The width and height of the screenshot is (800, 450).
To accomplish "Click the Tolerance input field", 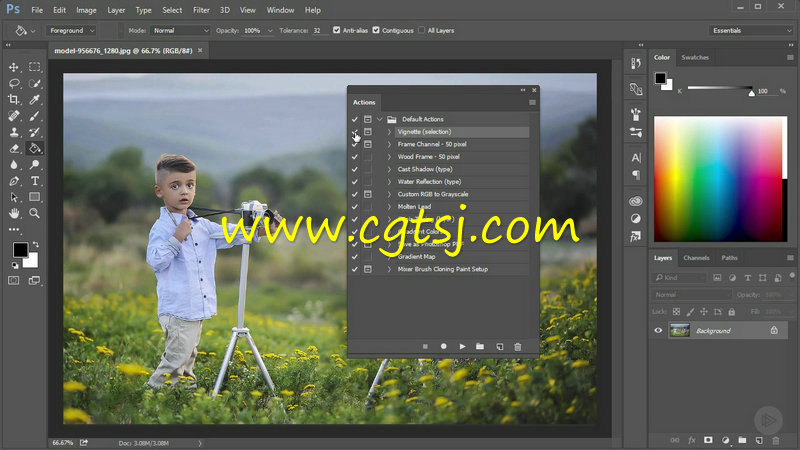I will 320,31.
